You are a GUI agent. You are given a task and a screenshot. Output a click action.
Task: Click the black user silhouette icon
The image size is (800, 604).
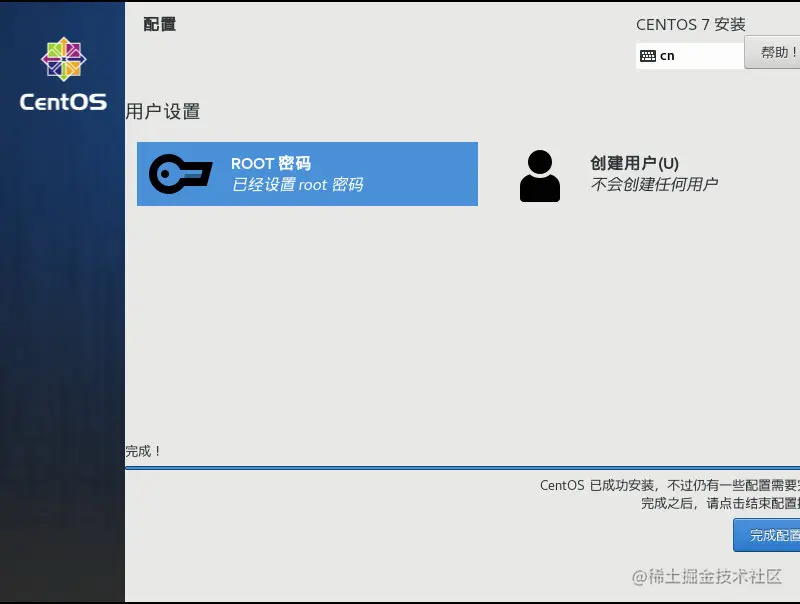click(539, 173)
